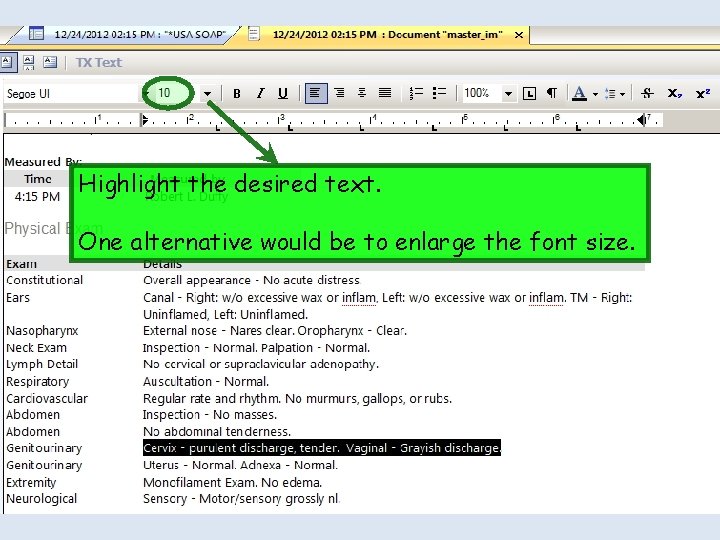Toggle italic formatting

point(260,94)
